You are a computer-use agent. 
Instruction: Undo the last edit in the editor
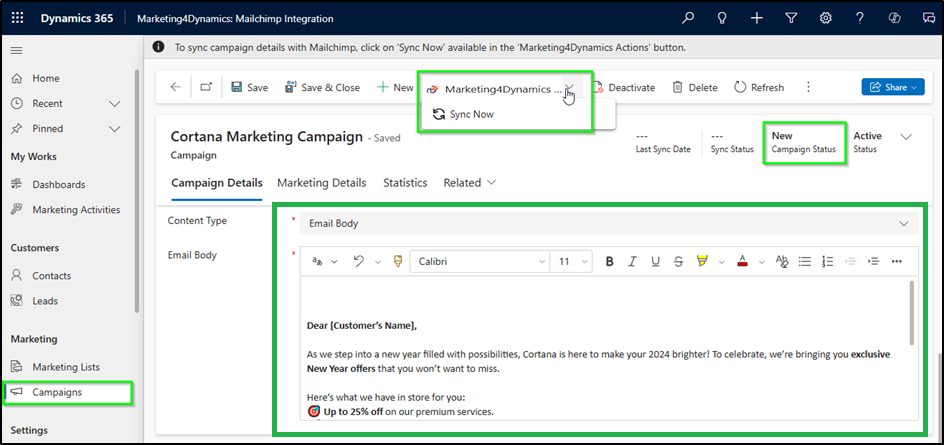point(358,261)
